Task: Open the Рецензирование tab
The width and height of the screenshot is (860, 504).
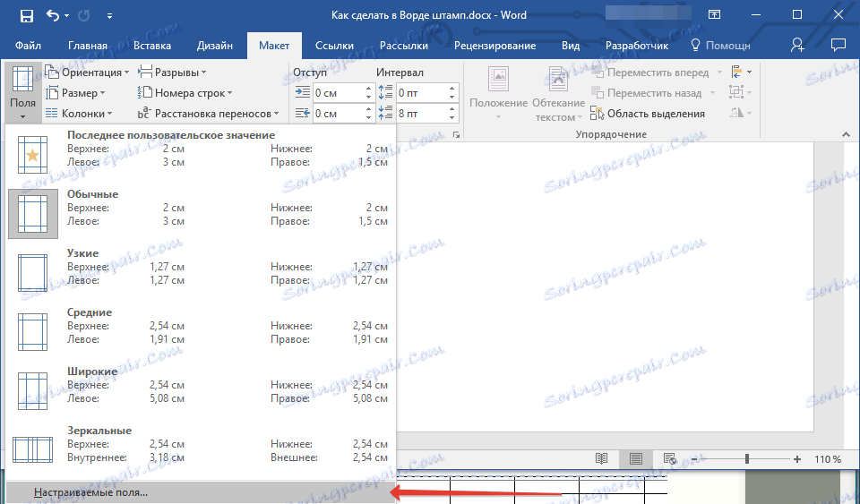Action: [494, 46]
